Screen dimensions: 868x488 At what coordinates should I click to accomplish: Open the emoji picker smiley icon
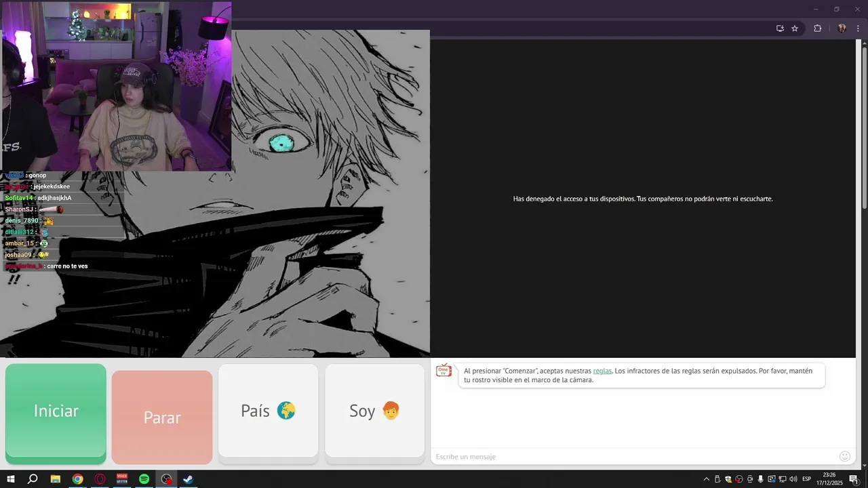pos(845,456)
